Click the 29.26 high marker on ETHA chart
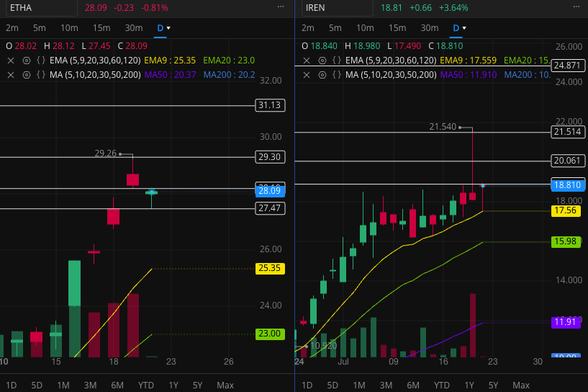The image size is (588, 392). click(106, 153)
